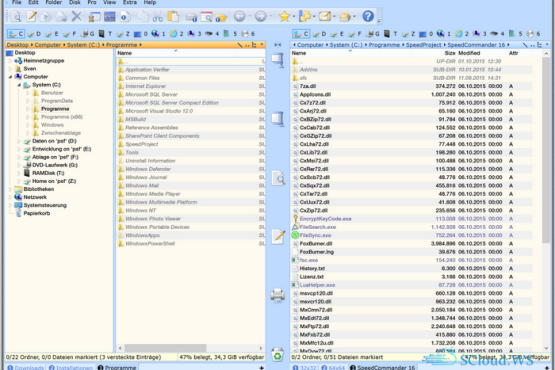555x370 pixels.
Task: Select drive D in left drive bar
Action: coord(34,34)
